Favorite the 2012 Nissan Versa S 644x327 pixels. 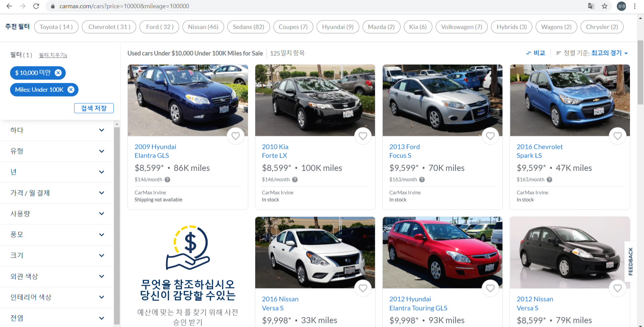coord(618,288)
